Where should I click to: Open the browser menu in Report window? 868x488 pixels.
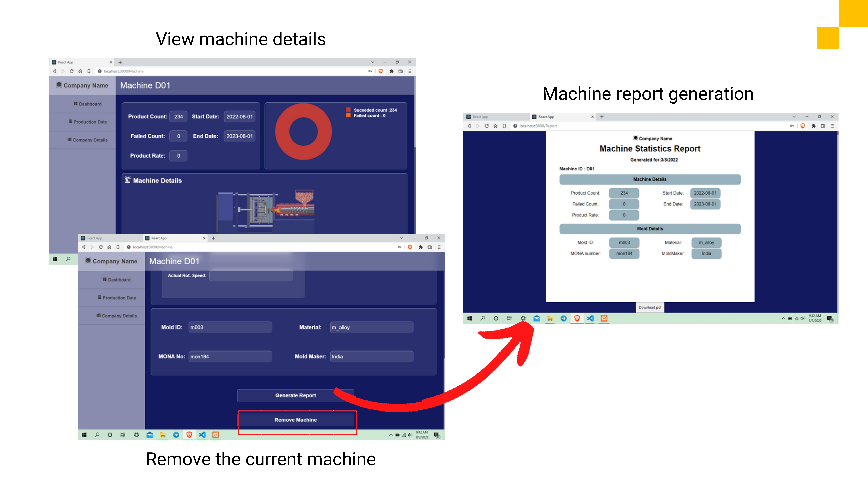point(832,126)
